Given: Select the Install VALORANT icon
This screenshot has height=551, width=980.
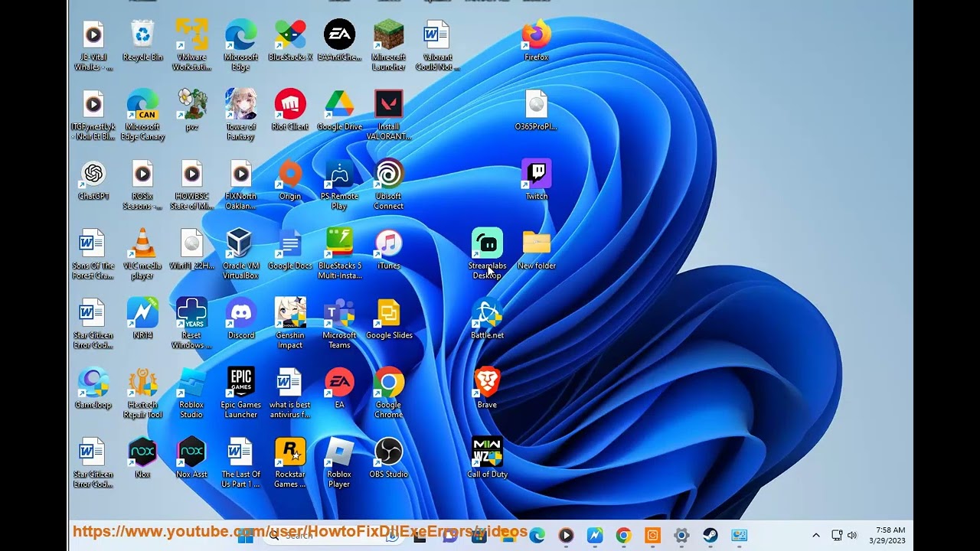Looking at the screenshot, I should tap(388, 116).
